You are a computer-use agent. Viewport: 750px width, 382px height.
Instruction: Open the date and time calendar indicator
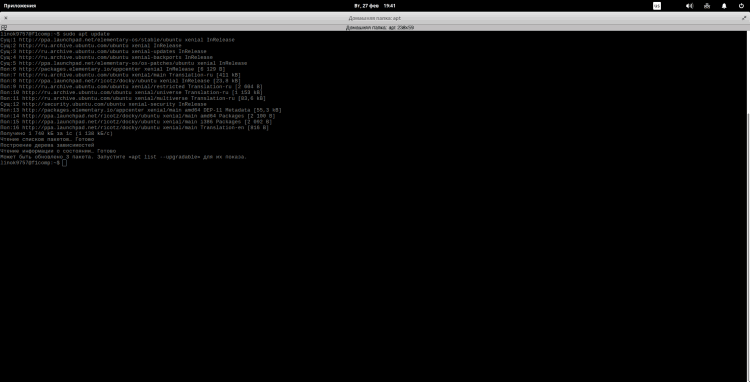click(375, 6)
